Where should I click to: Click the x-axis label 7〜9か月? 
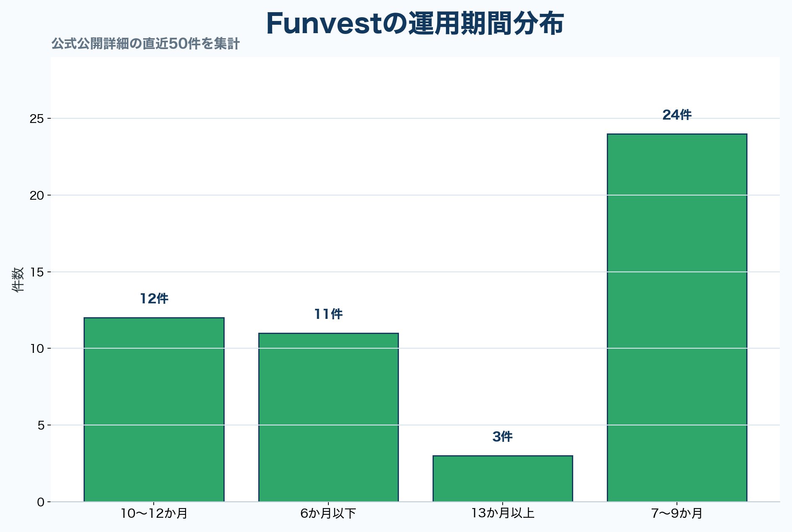[x=677, y=513]
